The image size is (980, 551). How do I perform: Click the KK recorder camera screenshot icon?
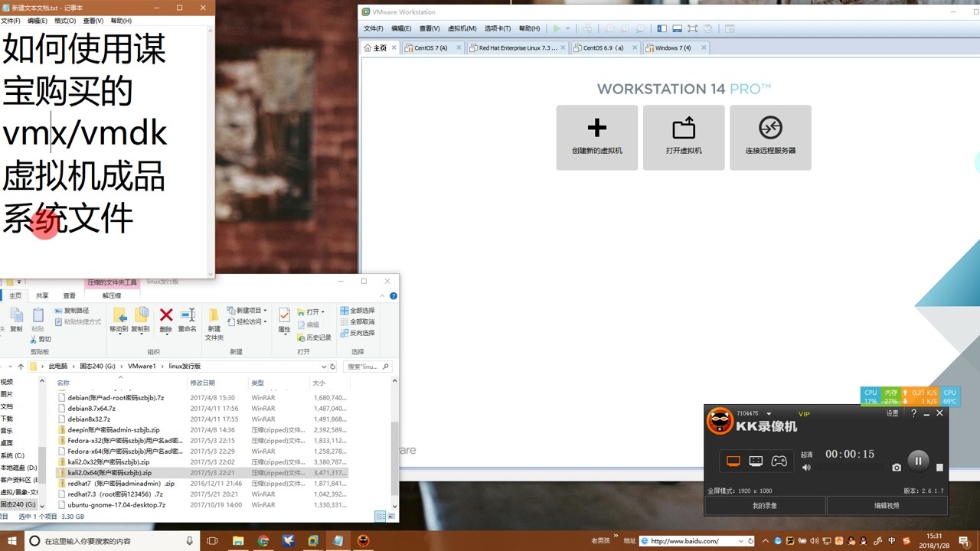point(897,467)
